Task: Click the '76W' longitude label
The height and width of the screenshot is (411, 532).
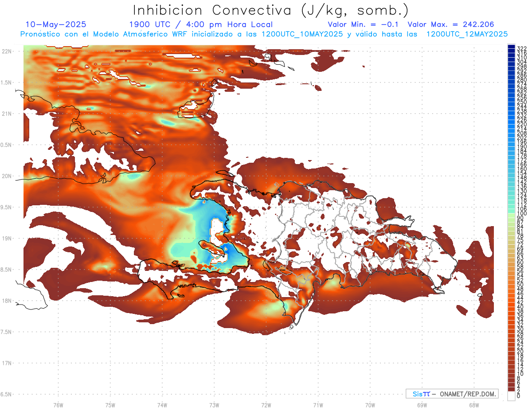Action: point(58,405)
